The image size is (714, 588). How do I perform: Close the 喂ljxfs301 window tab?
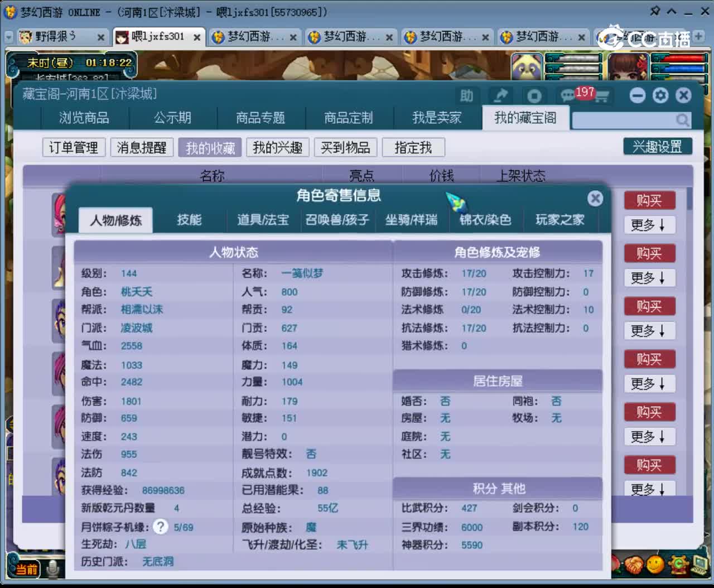click(x=197, y=37)
